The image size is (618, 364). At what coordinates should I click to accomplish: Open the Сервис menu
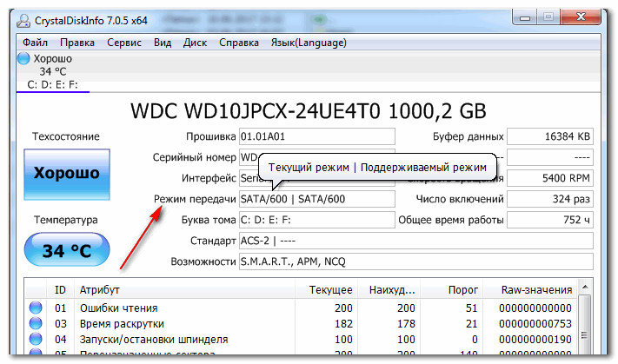124,43
